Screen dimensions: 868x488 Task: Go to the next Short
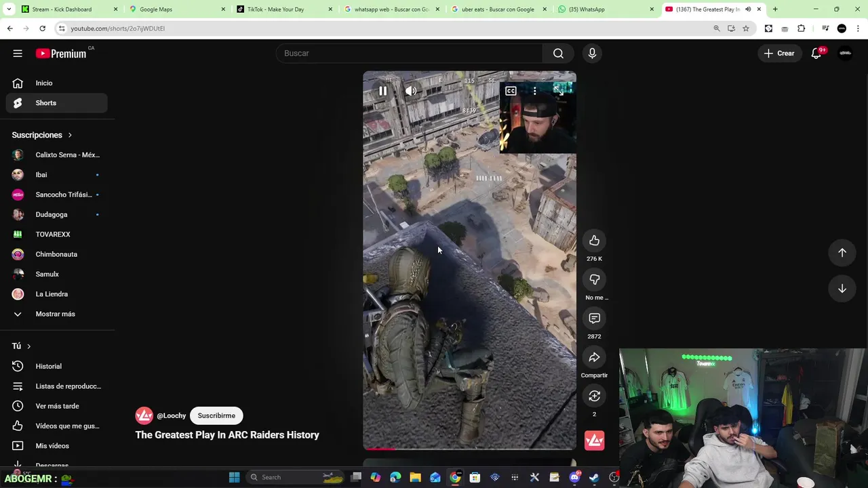pos(842,289)
